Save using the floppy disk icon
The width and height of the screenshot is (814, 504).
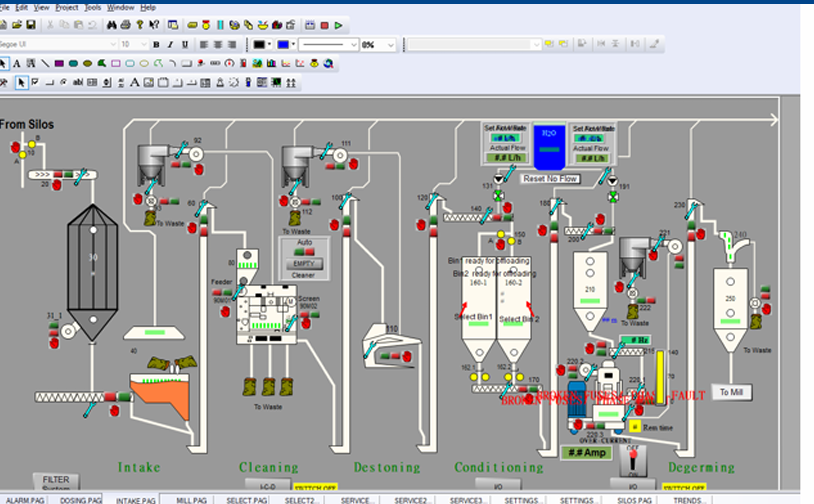[31, 25]
